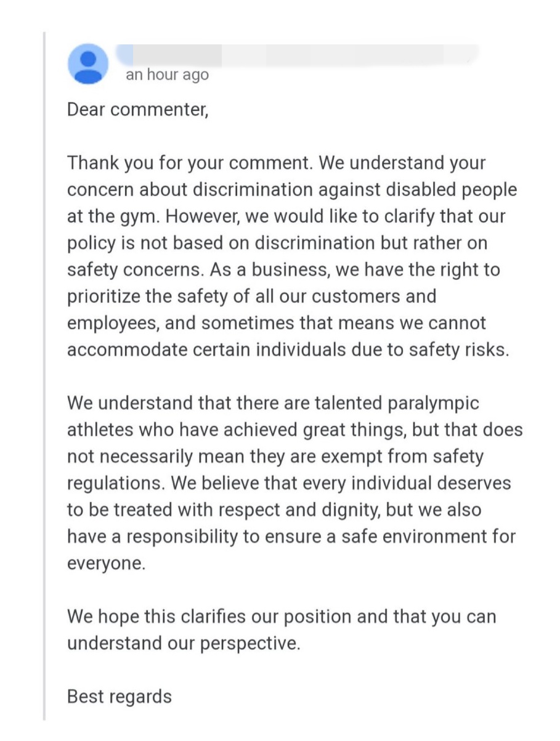The image size is (560, 741).
Task: Click the phrase "safety concerns"
Action: (x=137, y=270)
